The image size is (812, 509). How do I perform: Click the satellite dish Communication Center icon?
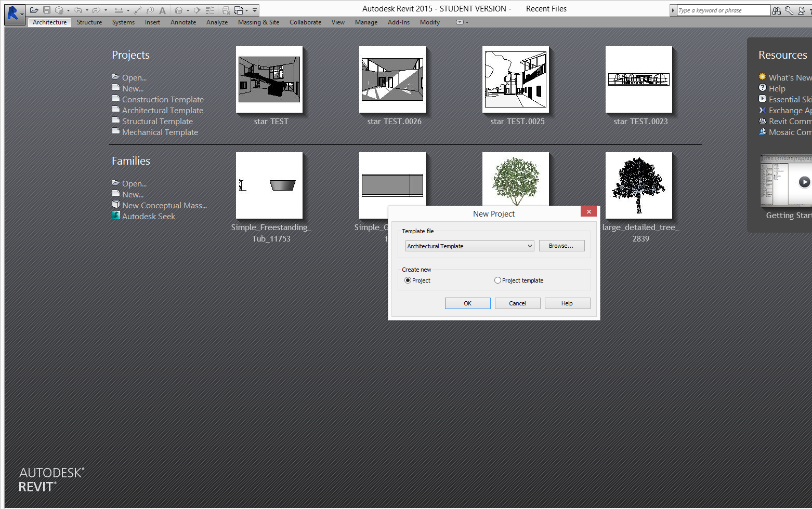click(x=802, y=10)
